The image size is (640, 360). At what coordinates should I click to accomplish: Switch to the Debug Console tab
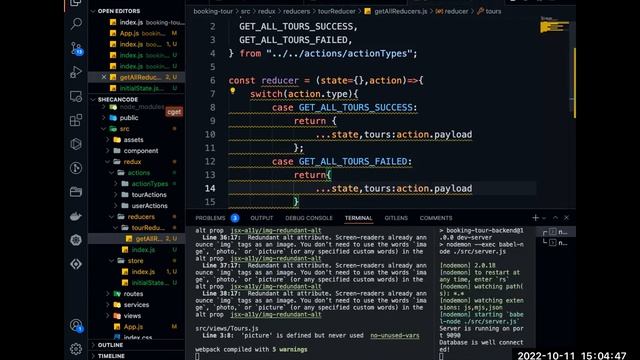click(309, 218)
